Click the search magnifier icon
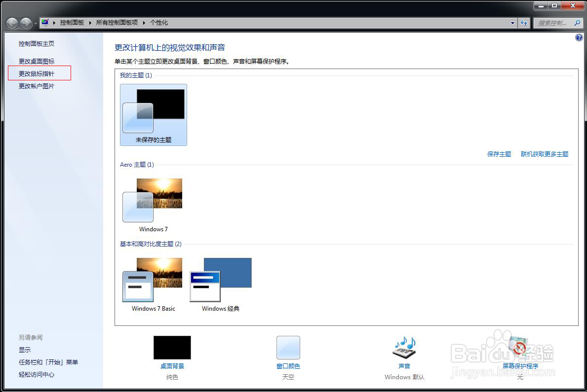587x392 pixels. point(577,23)
